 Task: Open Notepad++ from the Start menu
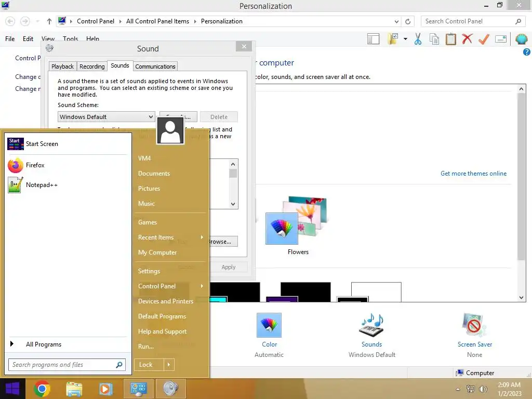[33, 185]
